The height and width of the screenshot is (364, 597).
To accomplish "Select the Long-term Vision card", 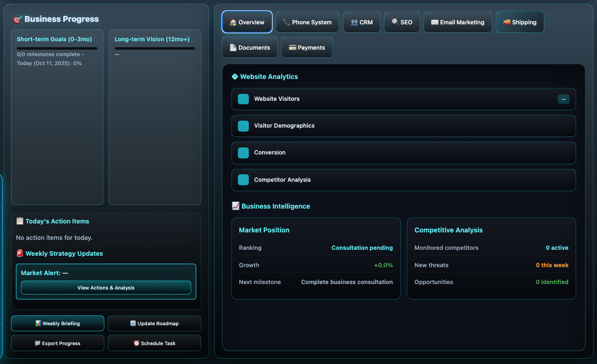I will tap(155, 117).
